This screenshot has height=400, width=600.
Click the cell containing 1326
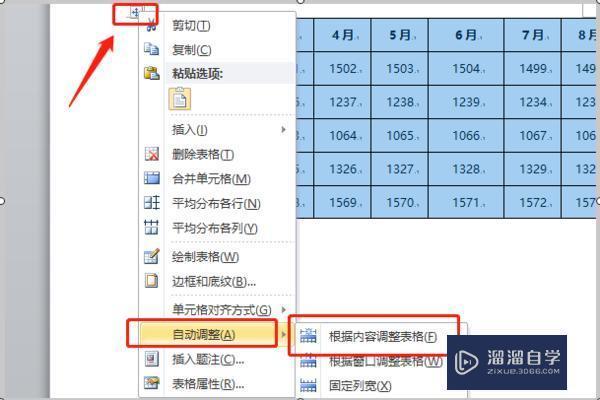[342, 169]
